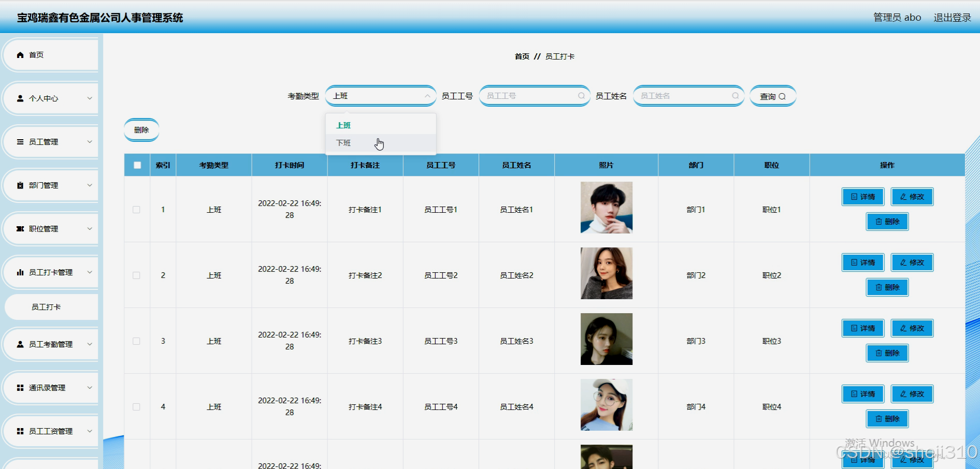This screenshot has height=469, width=980.
Task: Click the photo thumbnail of 员工姓名4
Action: point(607,405)
